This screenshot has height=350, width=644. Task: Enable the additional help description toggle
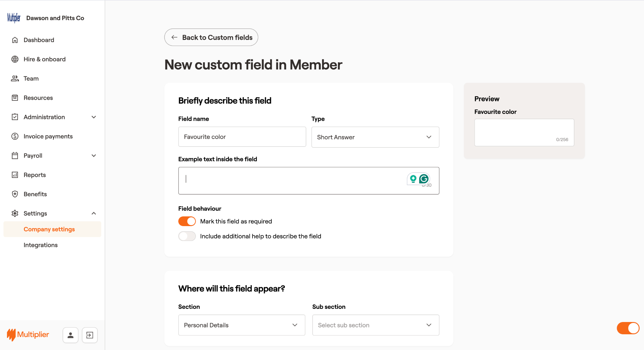pos(187,236)
